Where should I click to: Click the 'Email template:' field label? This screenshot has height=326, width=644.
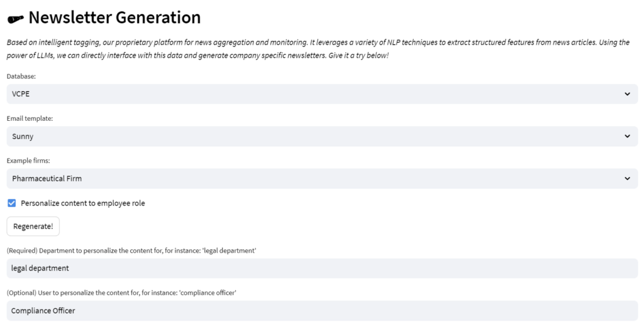30,118
